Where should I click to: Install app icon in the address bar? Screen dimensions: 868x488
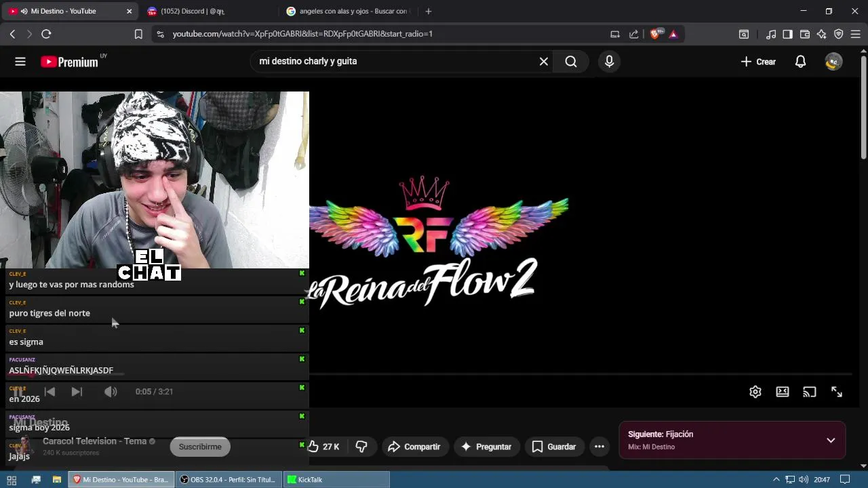(x=615, y=34)
